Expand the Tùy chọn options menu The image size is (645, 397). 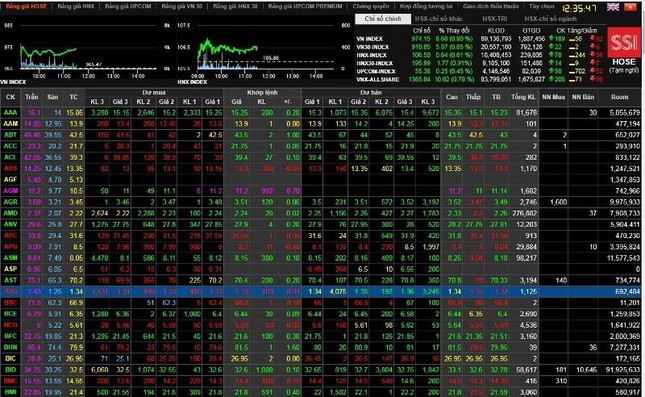[541, 7]
